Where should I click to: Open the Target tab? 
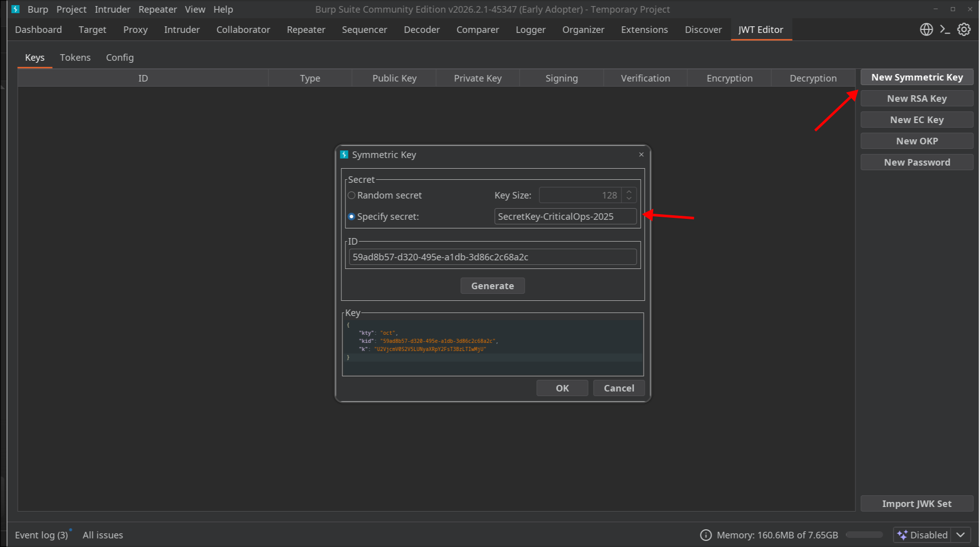[x=93, y=30]
